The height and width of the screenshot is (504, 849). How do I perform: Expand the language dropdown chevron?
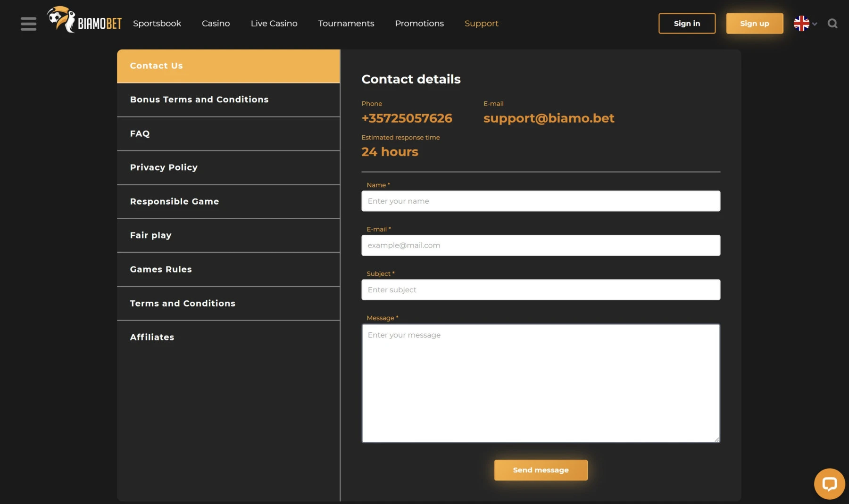coord(815,24)
